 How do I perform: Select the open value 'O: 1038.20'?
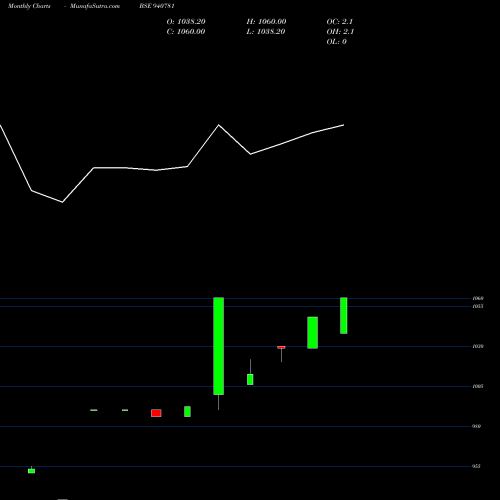tap(186, 22)
